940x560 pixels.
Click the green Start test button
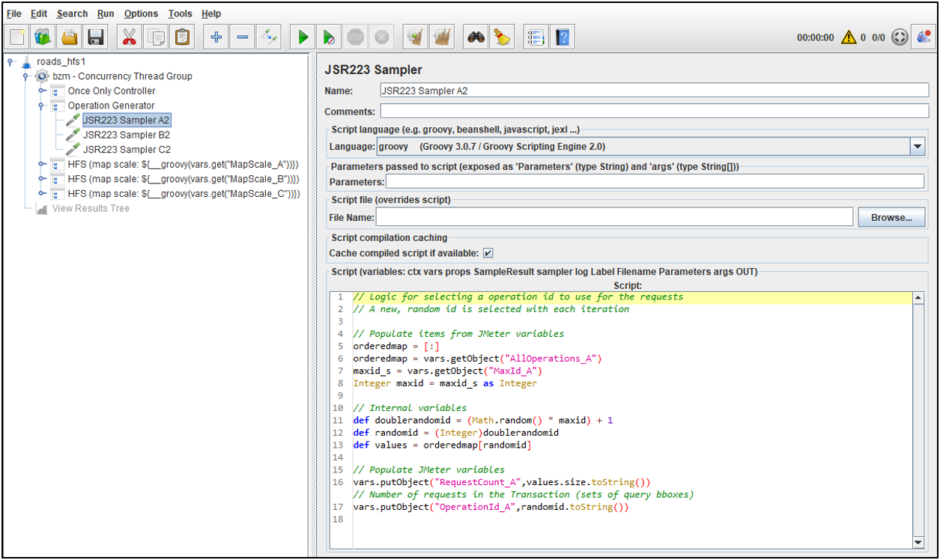pyautogui.click(x=303, y=37)
